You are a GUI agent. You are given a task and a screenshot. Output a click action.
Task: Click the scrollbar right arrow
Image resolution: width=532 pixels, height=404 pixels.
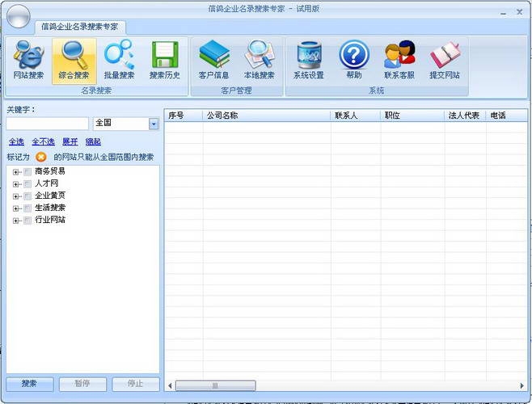[521, 385]
